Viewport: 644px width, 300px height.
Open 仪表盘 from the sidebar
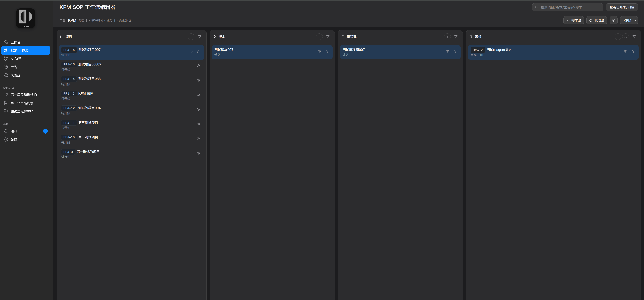(x=15, y=75)
